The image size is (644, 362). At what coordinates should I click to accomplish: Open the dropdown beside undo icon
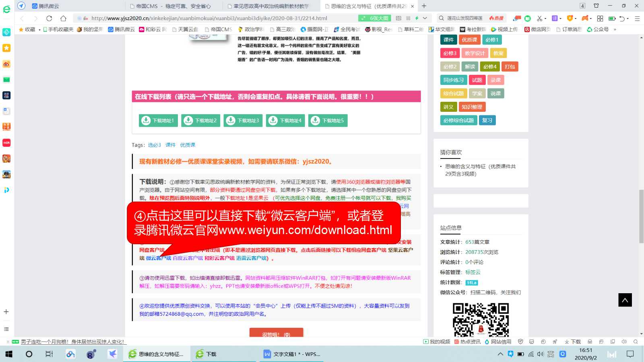627,19
